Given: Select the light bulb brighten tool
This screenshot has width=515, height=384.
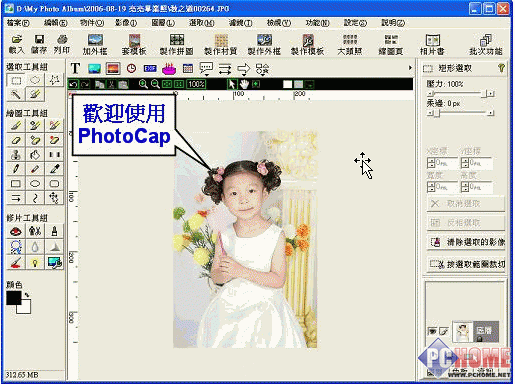Looking at the screenshot, I should tap(35, 263).
